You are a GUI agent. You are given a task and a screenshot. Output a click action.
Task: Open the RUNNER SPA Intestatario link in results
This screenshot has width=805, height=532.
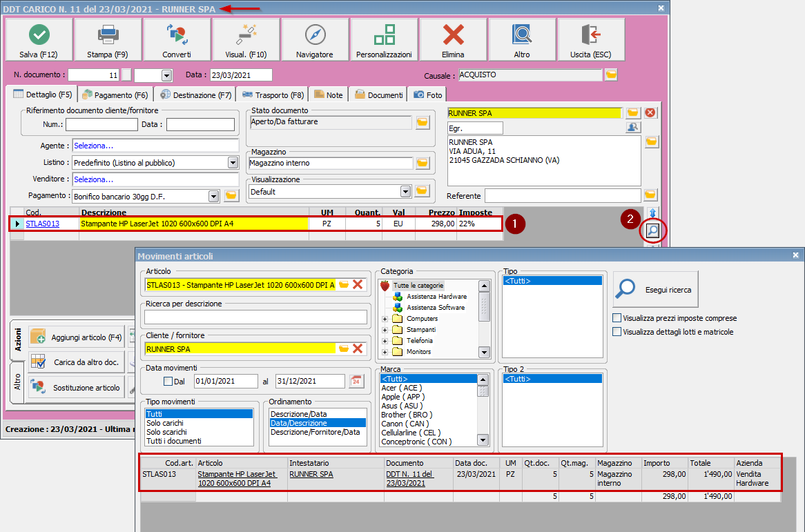311,474
